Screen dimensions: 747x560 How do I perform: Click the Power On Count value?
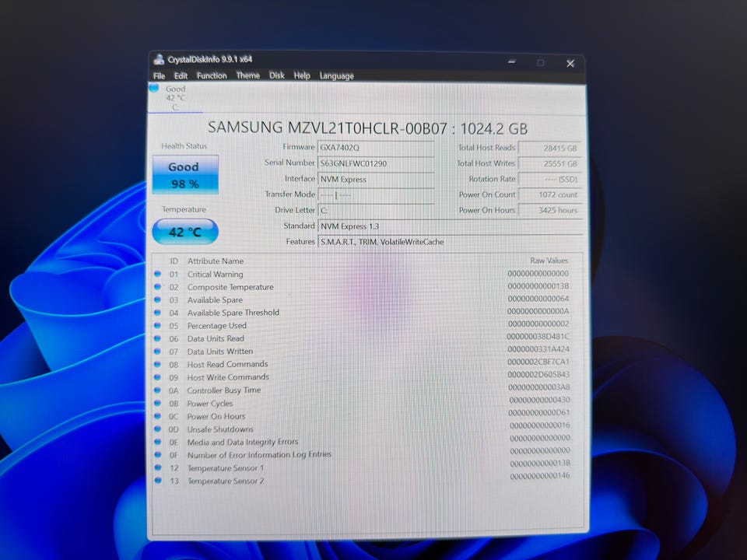click(550, 194)
